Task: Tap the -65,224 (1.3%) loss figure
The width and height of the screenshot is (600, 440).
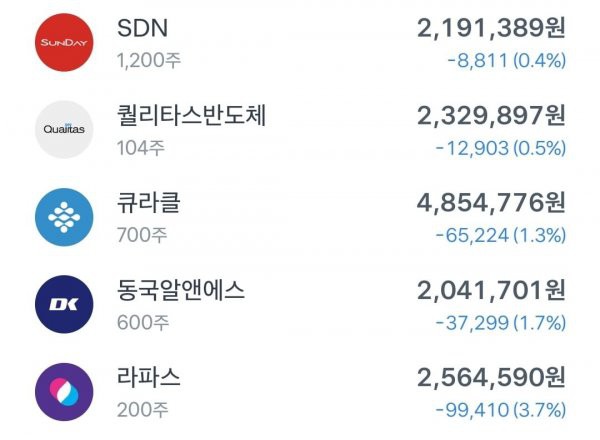Action: (501, 235)
